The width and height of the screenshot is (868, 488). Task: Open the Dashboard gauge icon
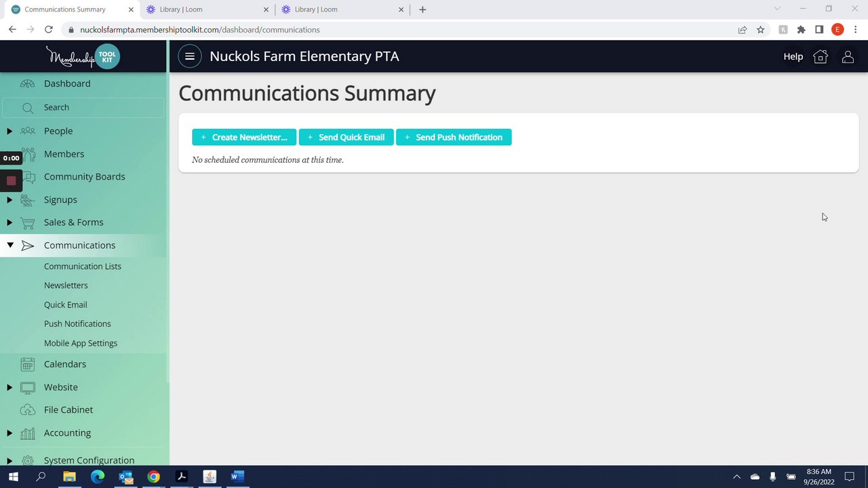click(x=27, y=83)
